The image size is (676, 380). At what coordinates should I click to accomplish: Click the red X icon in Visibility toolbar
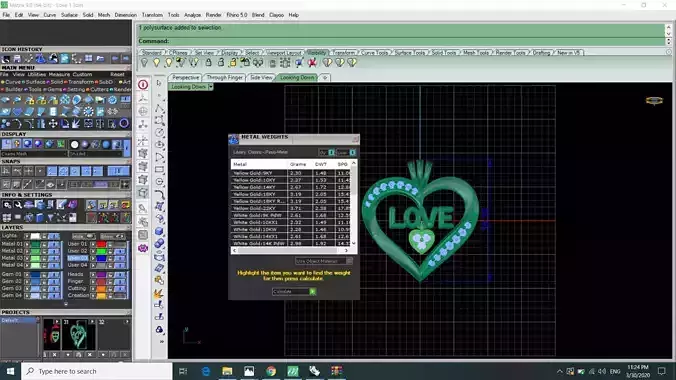point(312,63)
